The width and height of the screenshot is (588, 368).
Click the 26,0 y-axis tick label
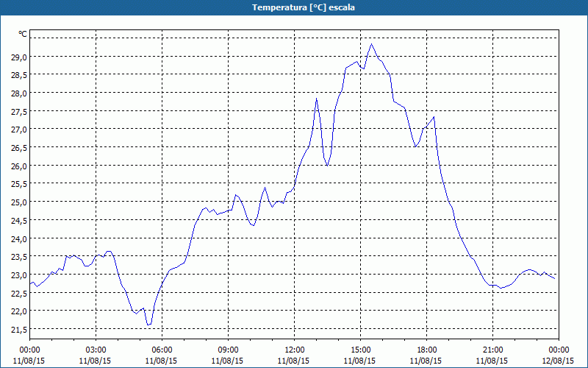21,166
